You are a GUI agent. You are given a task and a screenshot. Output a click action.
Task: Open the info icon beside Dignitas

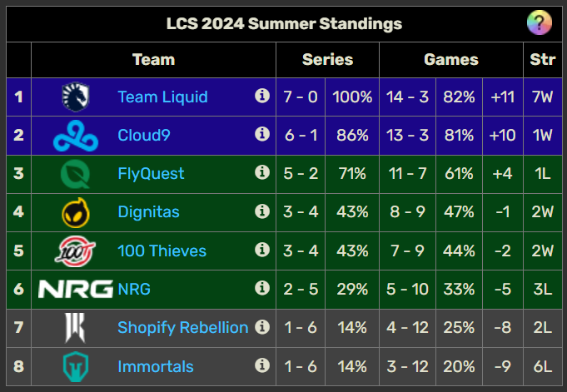click(x=262, y=211)
